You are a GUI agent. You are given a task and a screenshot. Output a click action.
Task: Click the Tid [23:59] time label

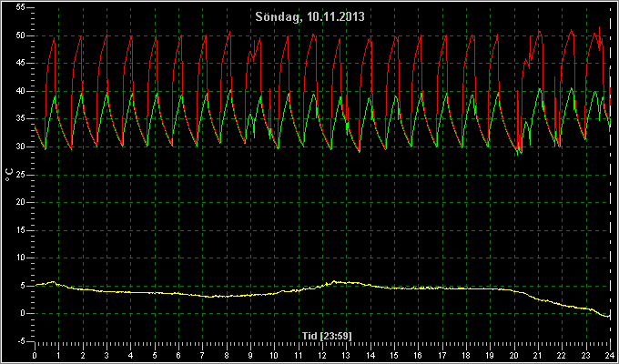[327, 336]
